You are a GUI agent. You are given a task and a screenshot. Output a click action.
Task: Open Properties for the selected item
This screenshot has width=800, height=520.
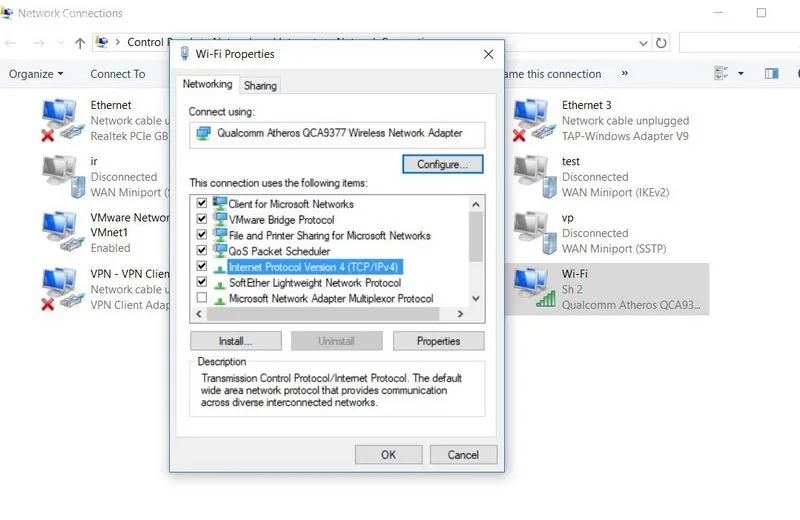(438, 341)
